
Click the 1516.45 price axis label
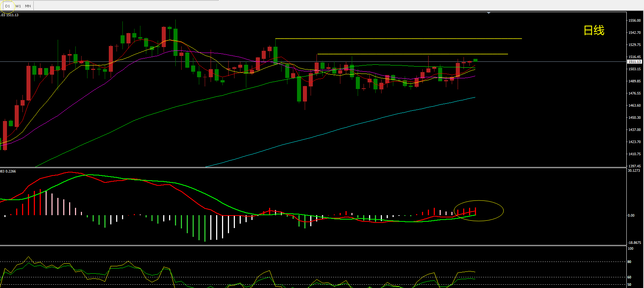[x=634, y=57]
